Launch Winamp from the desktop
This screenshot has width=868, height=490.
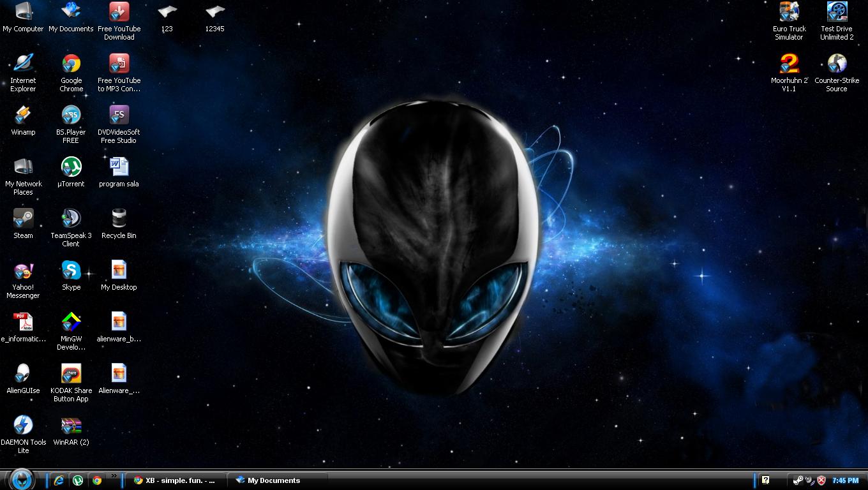click(23, 121)
